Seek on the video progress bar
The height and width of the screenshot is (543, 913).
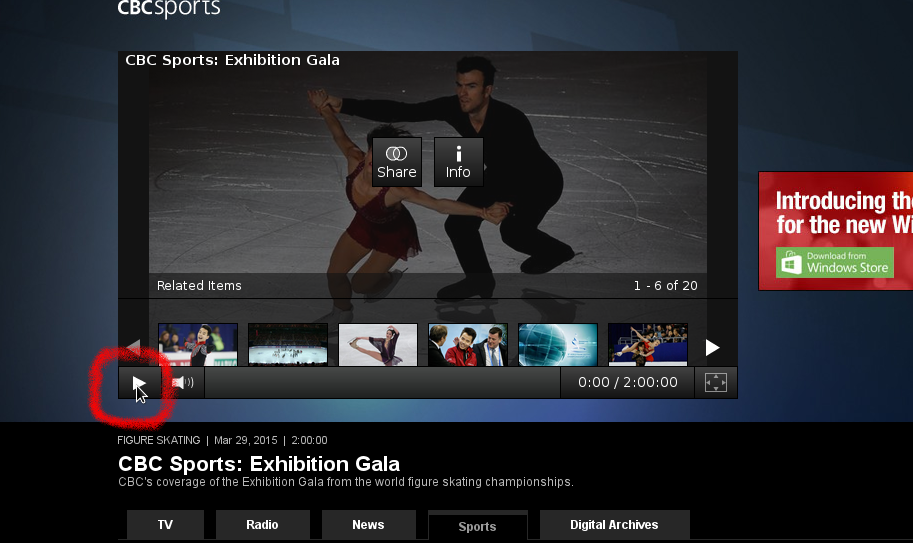[x=383, y=382]
